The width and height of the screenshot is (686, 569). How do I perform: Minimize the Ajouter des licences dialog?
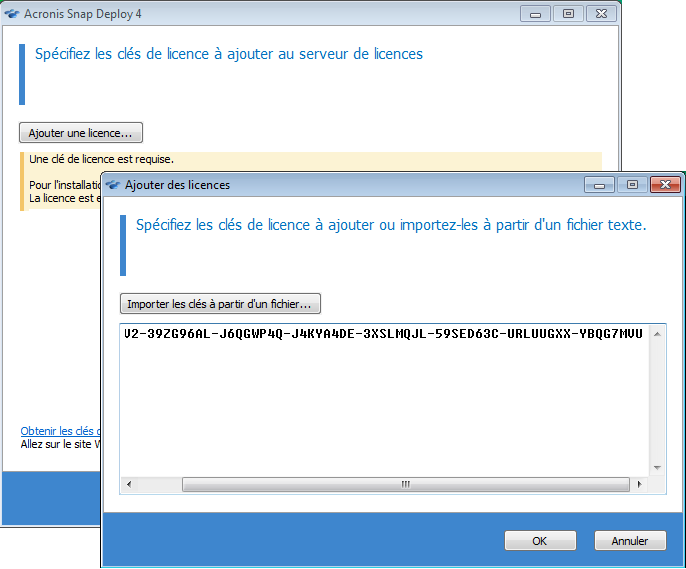coord(600,185)
